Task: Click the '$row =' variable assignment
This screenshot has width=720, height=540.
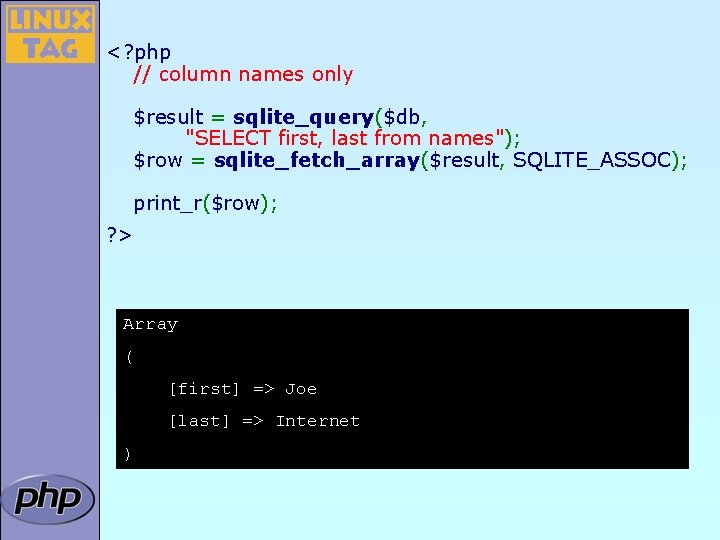Action: pos(169,161)
